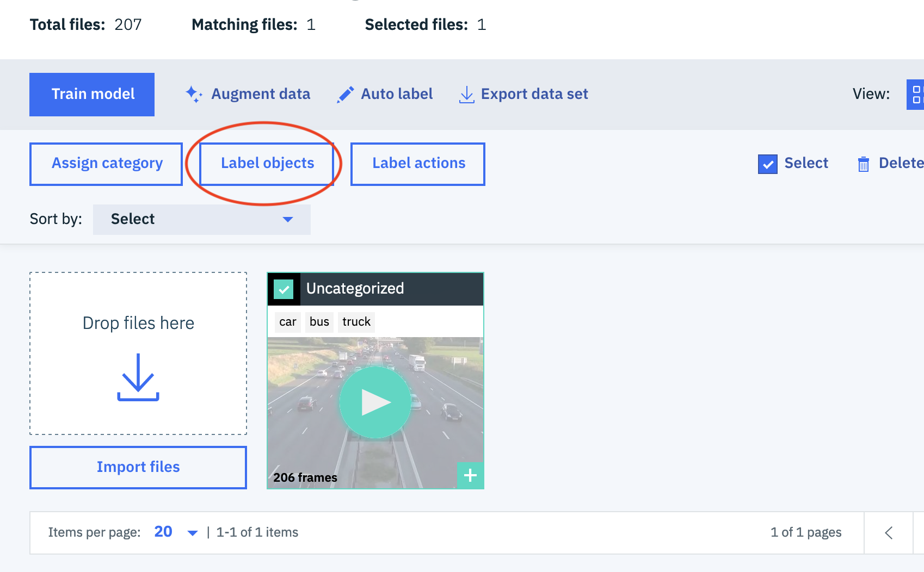Open the Sort by dropdown
This screenshot has width=924, height=572.
pos(201,220)
